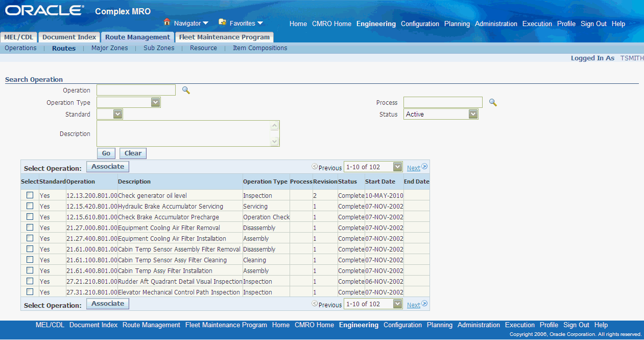Open Help in top navigation
The width and height of the screenshot is (644, 340).
click(x=618, y=24)
